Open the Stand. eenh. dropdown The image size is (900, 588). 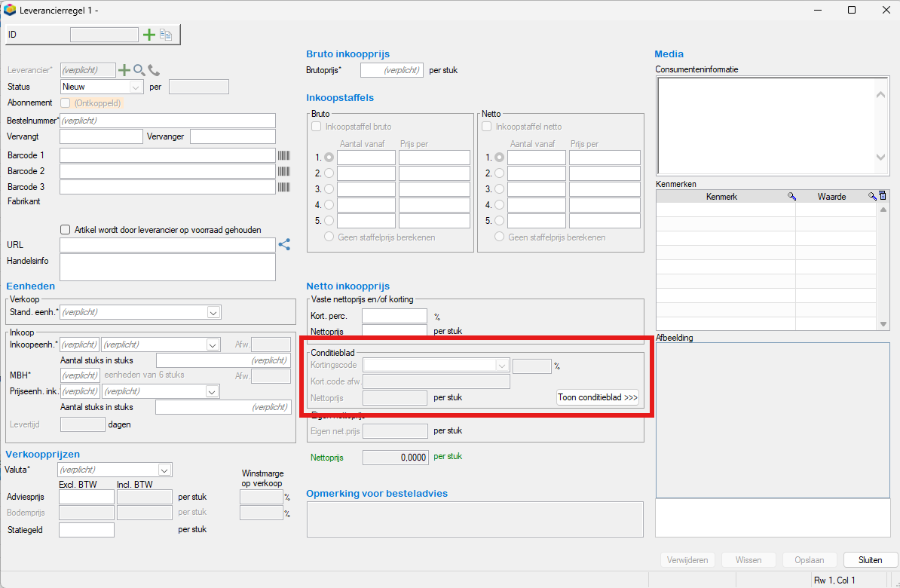coord(213,313)
